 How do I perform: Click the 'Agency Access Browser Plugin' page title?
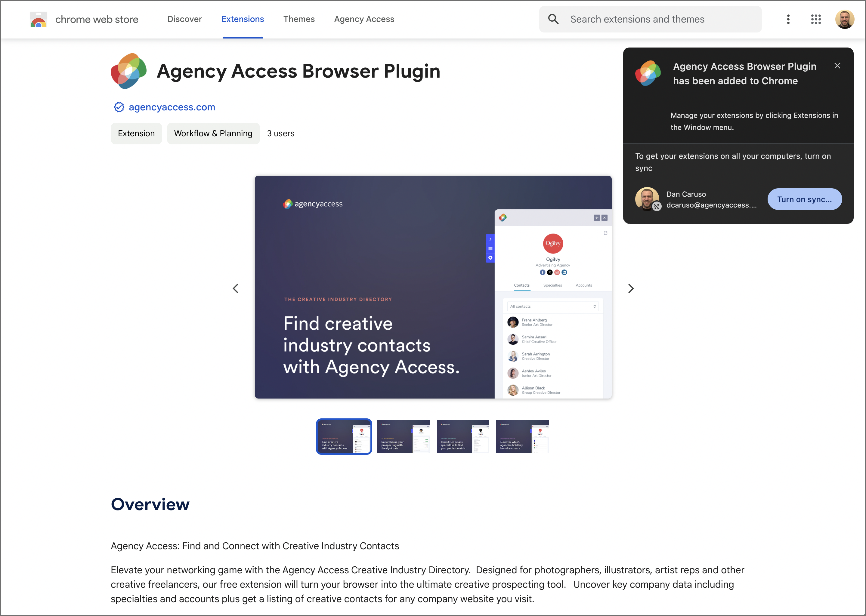[x=299, y=71]
